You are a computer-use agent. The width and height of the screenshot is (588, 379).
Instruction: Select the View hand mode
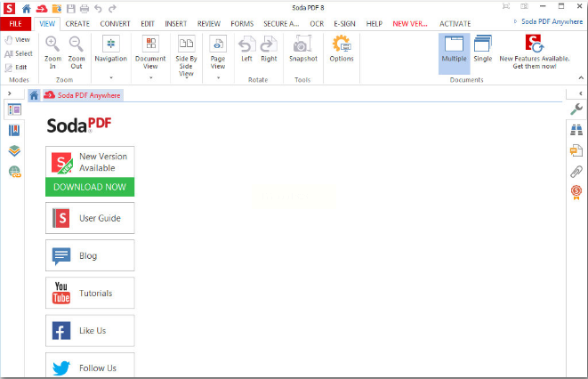click(x=17, y=40)
